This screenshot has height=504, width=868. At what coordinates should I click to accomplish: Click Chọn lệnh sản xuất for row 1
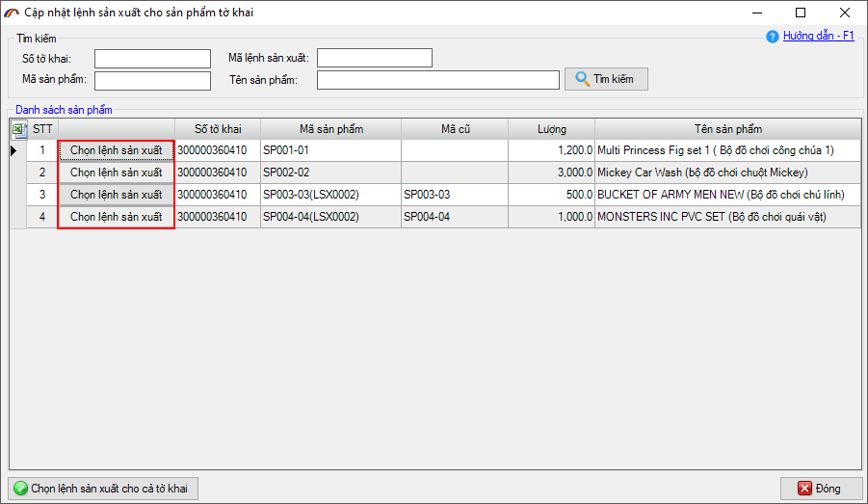coord(117,150)
